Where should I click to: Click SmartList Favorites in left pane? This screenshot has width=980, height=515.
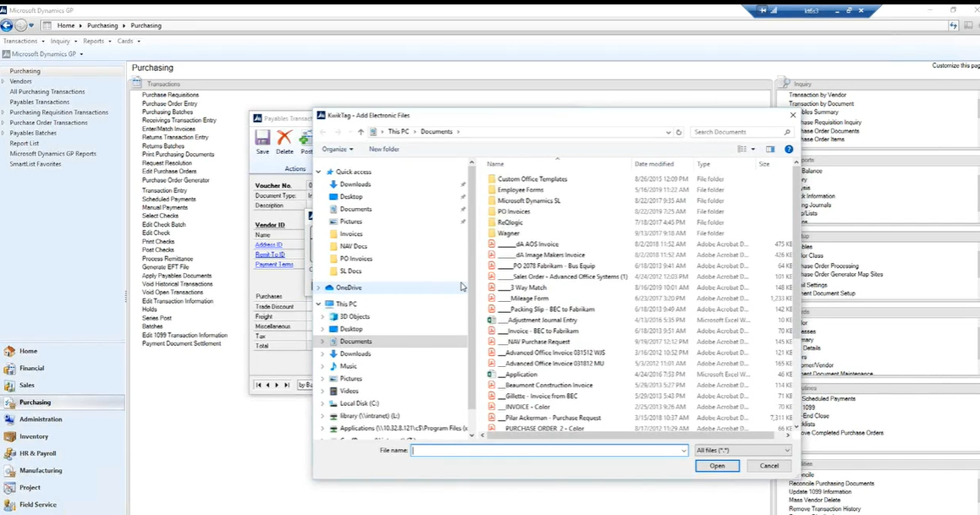35,164
